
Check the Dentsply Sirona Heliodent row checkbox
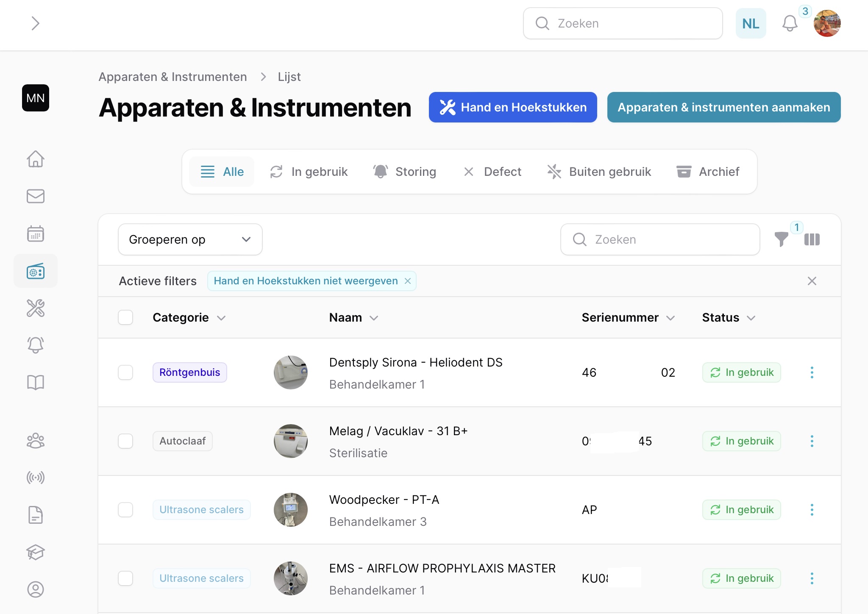(x=125, y=372)
